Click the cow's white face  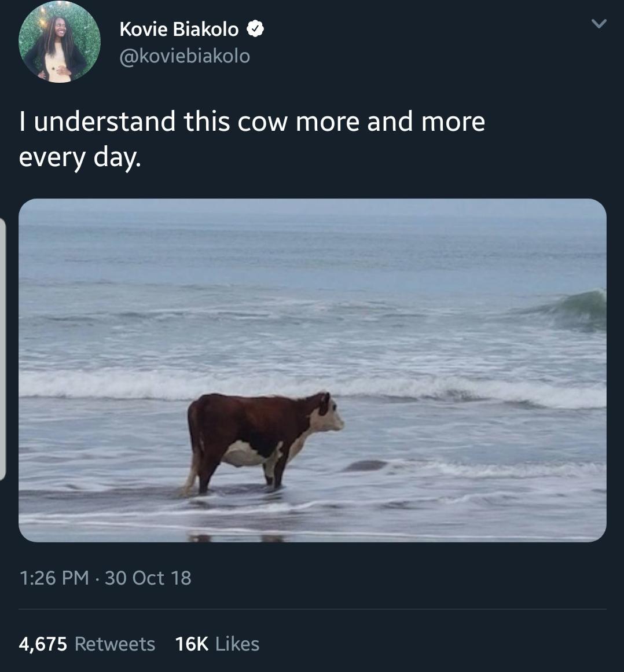pyautogui.click(x=332, y=418)
